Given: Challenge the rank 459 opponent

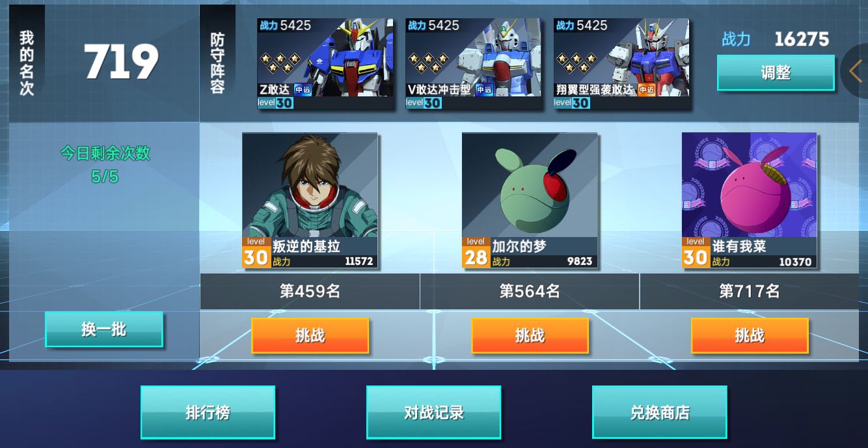Looking at the screenshot, I should click(310, 336).
